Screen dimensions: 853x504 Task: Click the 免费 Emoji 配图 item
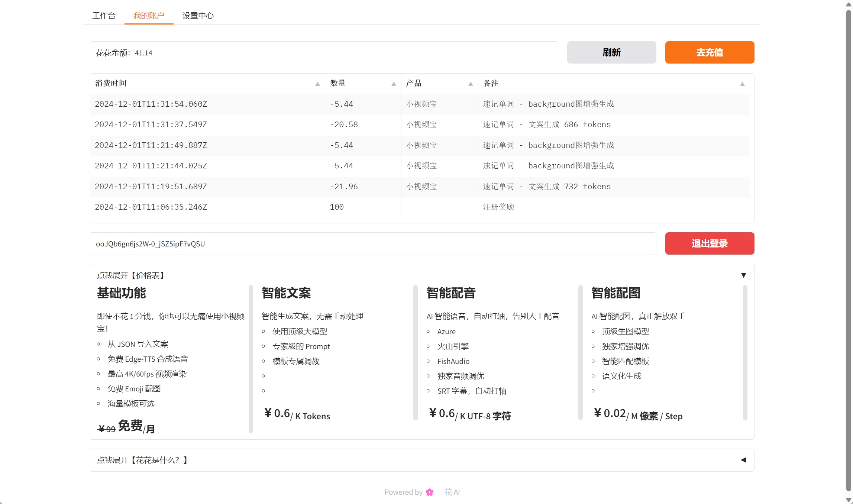click(134, 389)
